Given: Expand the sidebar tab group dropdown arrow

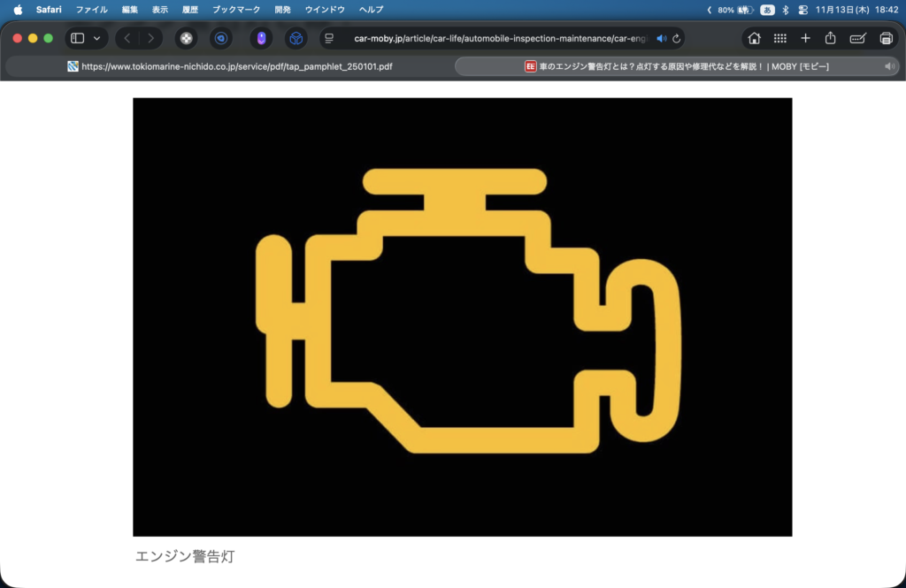Looking at the screenshot, I should click(96, 38).
